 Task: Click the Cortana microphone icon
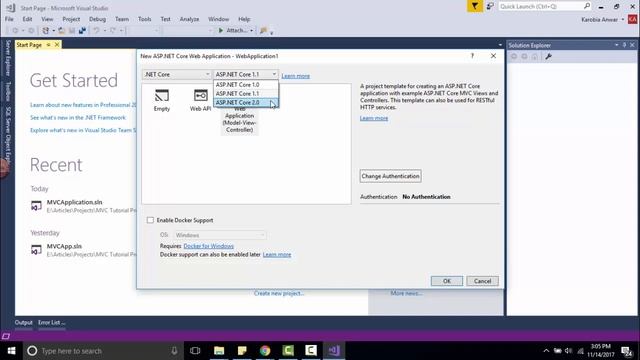[174, 351]
